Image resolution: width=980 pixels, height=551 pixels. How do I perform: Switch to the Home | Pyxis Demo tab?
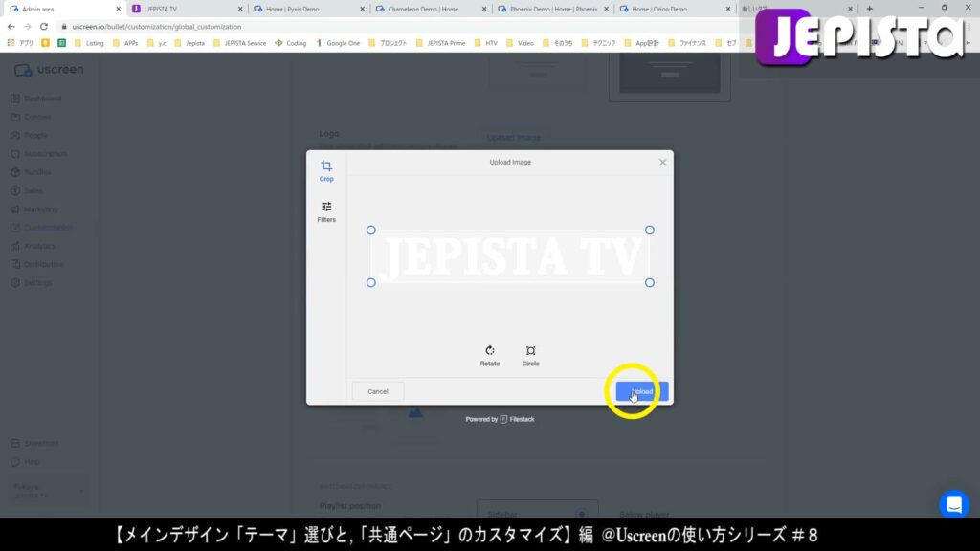tap(307, 9)
